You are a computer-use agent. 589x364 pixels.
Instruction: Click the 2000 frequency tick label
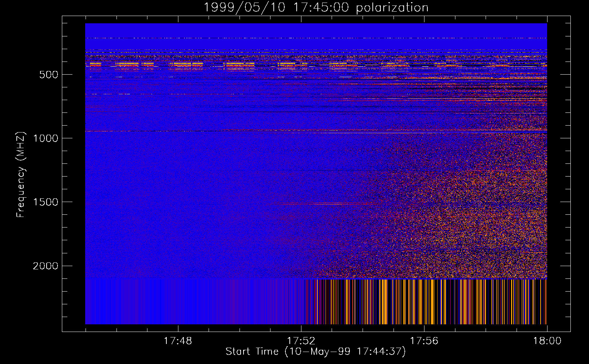point(46,266)
